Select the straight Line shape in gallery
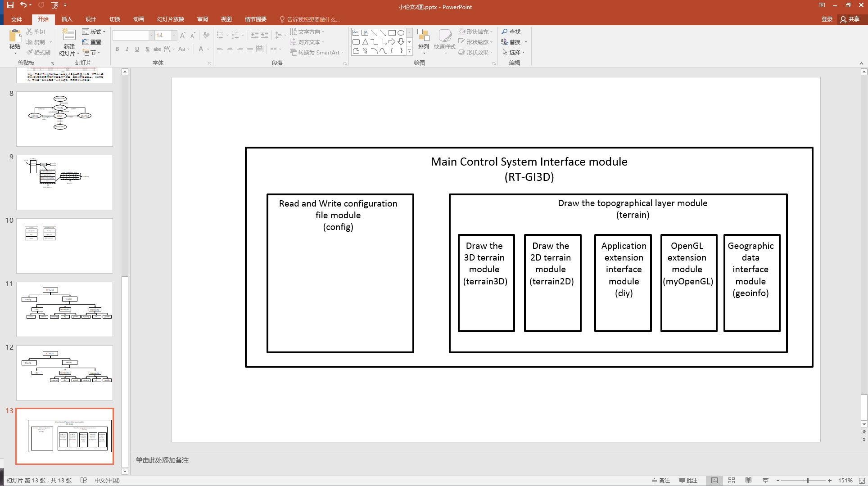Image resolution: width=868 pixels, height=486 pixels. click(x=374, y=33)
